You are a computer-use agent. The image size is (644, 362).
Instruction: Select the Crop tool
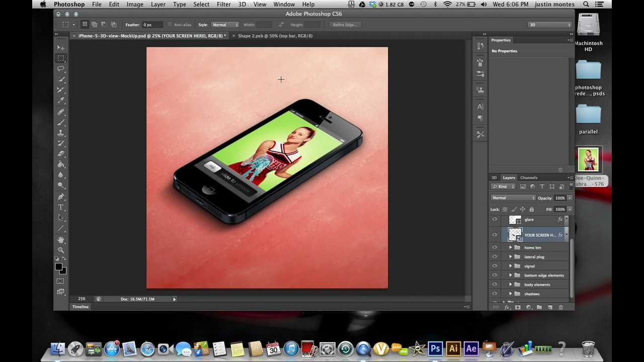point(61,90)
